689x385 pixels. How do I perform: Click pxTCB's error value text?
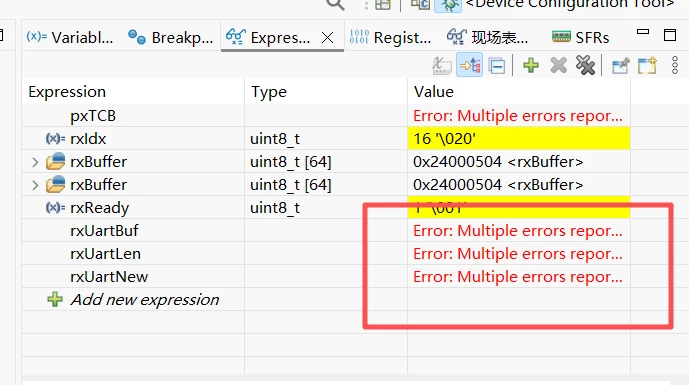point(518,116)
